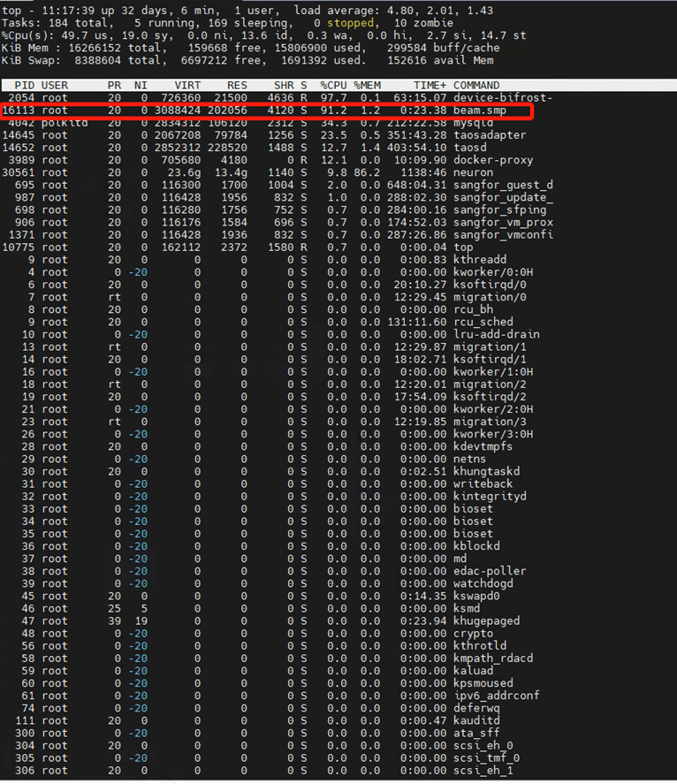Click the taosadapter command name
This screenshot has width=677, height=784.
(x=490, y=135)
